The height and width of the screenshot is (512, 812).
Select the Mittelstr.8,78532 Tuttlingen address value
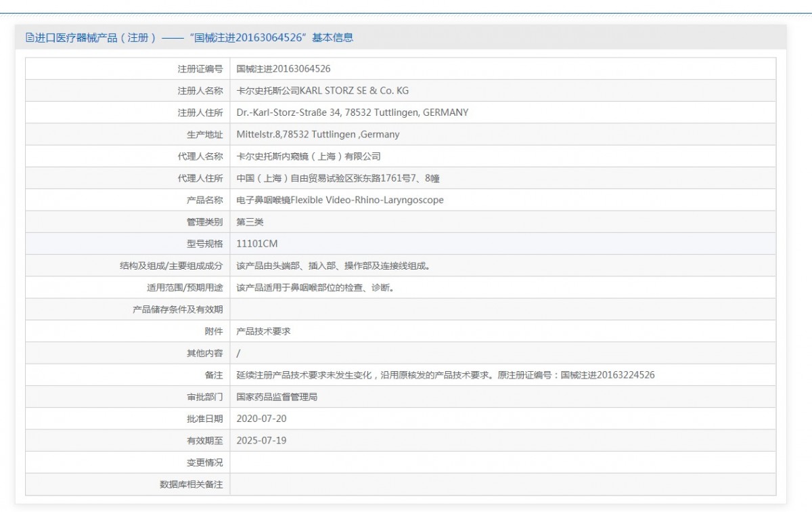pos(317,134)
